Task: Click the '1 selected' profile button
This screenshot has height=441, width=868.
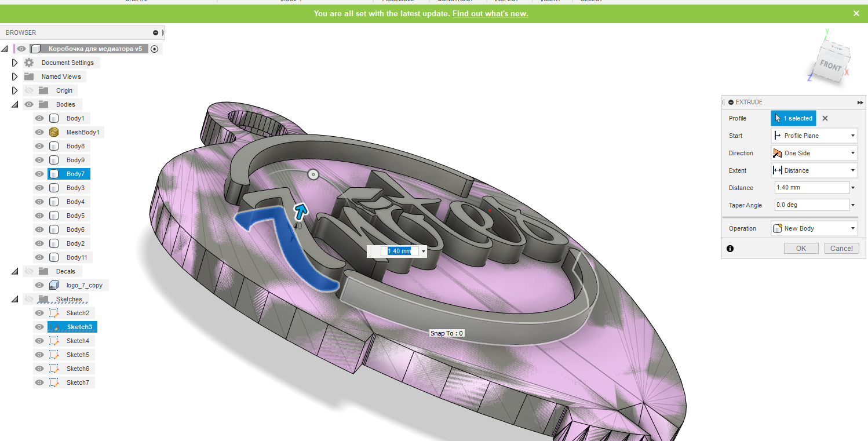Action: click(793, 118)
